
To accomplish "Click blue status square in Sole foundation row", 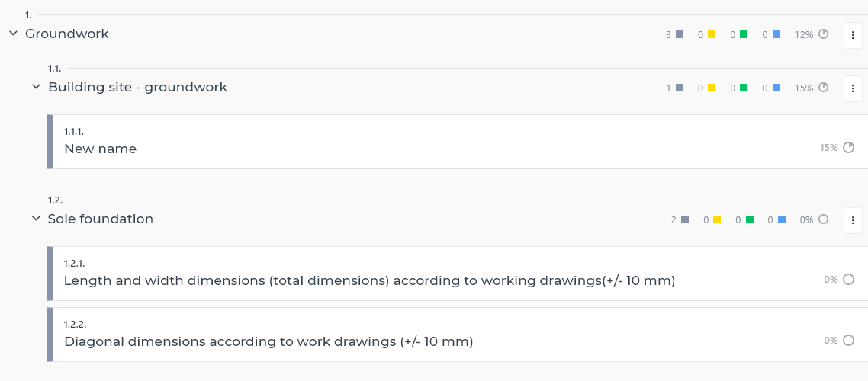I will pyautogui.click(x=782, y=219).
